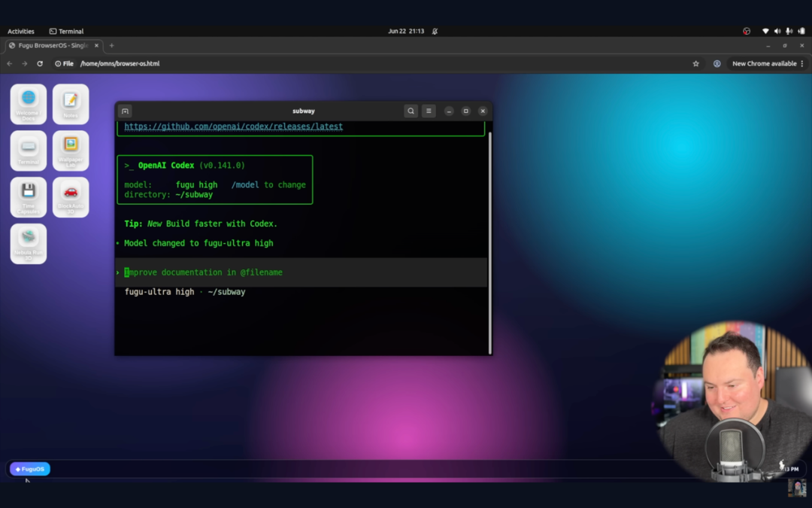This screenshot has width=812, height=508.
Task: Click the red tray indicator icon in top bar
Action: point(747,31)
